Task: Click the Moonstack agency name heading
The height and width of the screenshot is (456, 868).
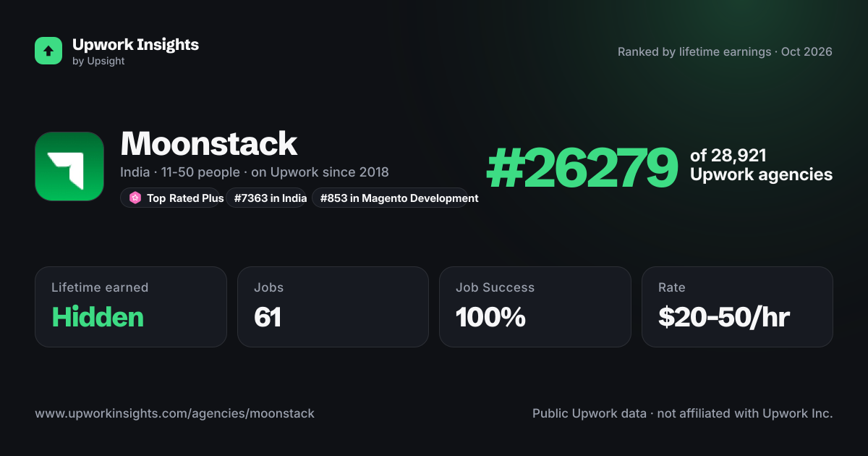Action: tap(209, 144)
